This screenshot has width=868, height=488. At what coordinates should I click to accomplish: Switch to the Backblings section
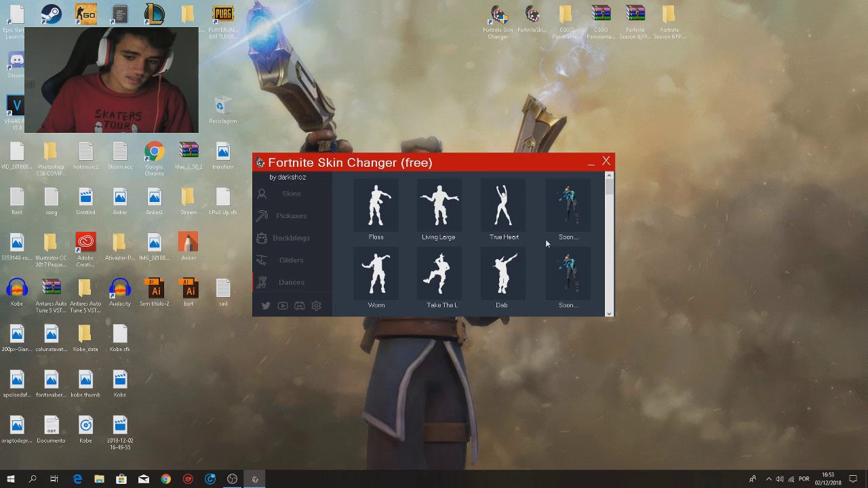click(292, 238)
